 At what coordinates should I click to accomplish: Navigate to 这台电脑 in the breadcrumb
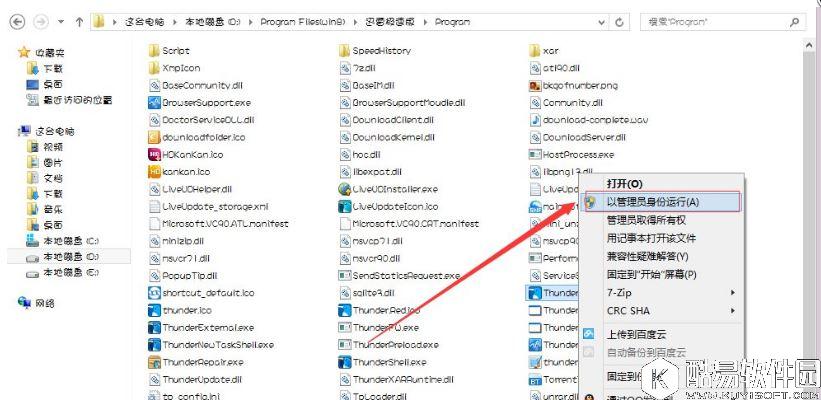(145, 22)
